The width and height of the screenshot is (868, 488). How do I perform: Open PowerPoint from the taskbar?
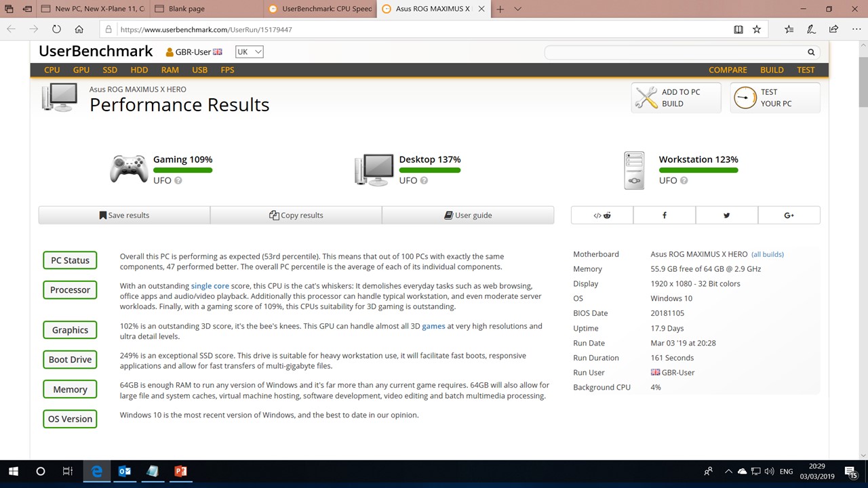click(180, 471)
